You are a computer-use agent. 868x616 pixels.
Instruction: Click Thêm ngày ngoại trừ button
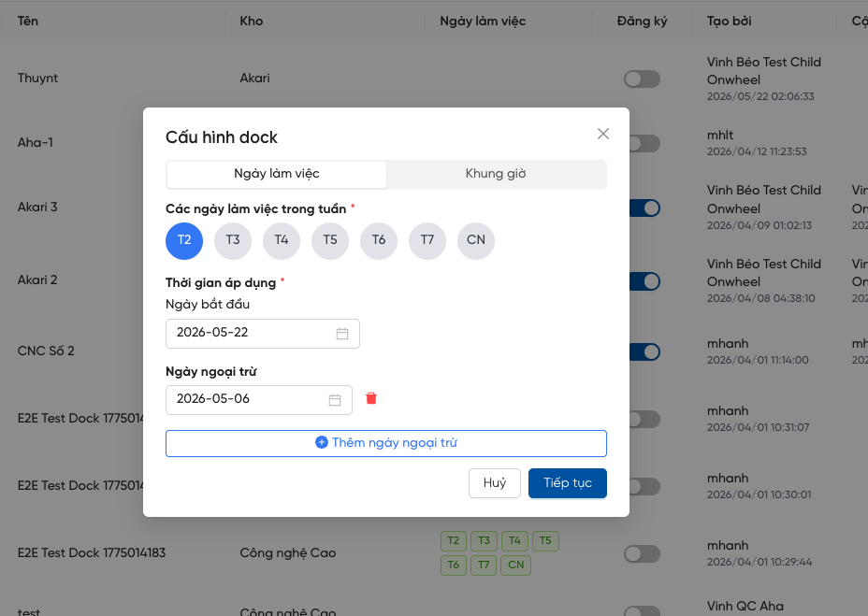[386, 443]
